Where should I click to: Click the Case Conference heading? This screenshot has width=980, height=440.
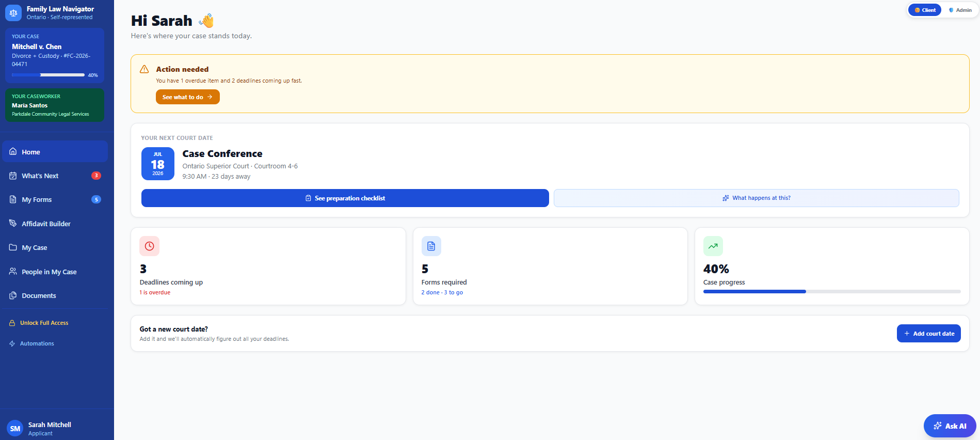click(x=222, y=153)
